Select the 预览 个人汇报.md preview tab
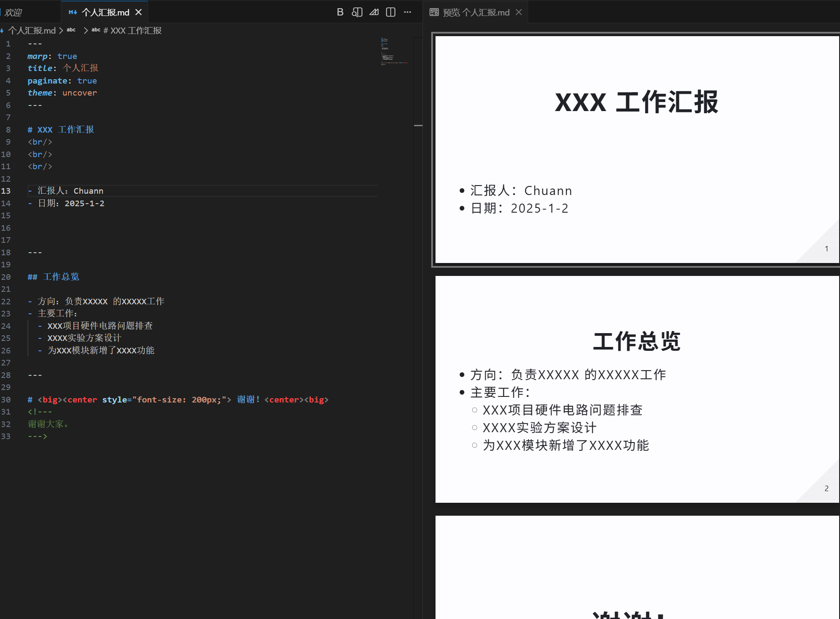Screen dimensions: 840x619 [x=476, y=12]
